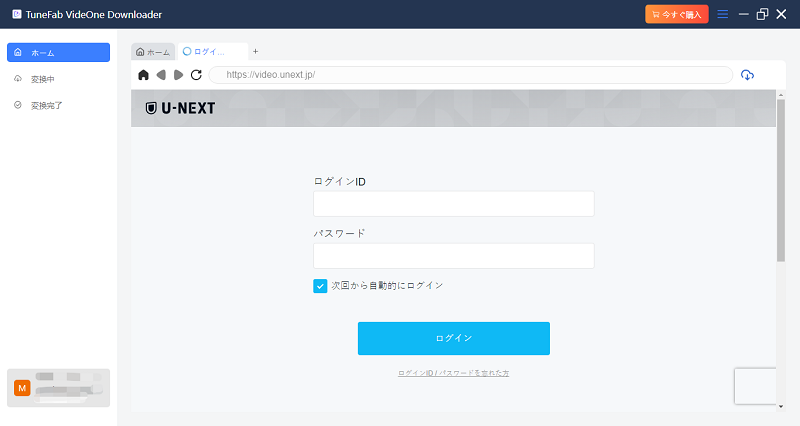This screenshot has height=426, width=800.
Task: Focus the パスワード input field
Action: 454,256
